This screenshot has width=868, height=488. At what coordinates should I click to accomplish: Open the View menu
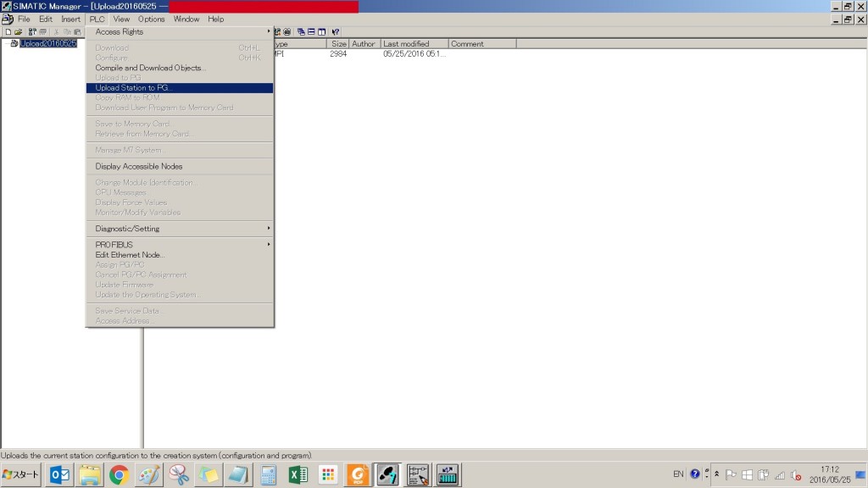(121, 19)
